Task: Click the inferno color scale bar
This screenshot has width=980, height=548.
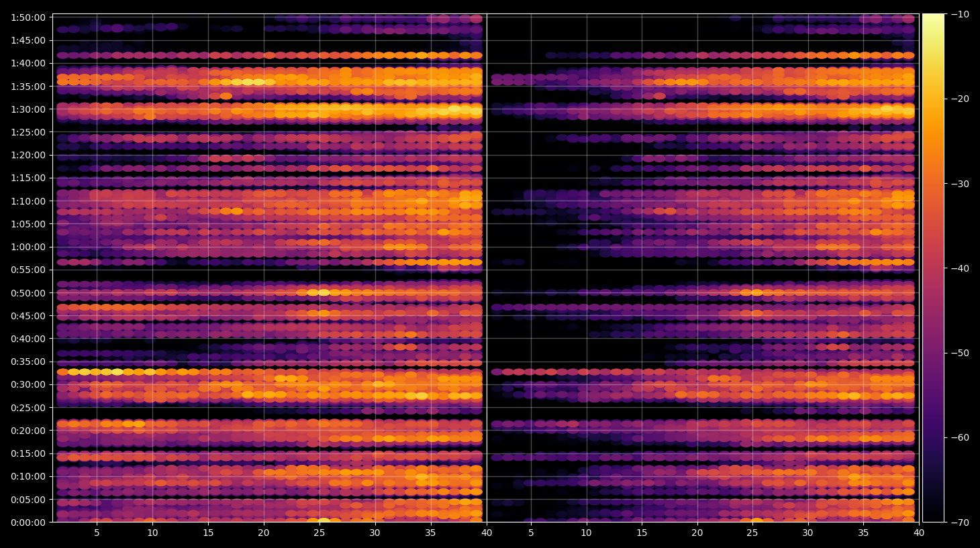Action: click(x=933, y=268)
